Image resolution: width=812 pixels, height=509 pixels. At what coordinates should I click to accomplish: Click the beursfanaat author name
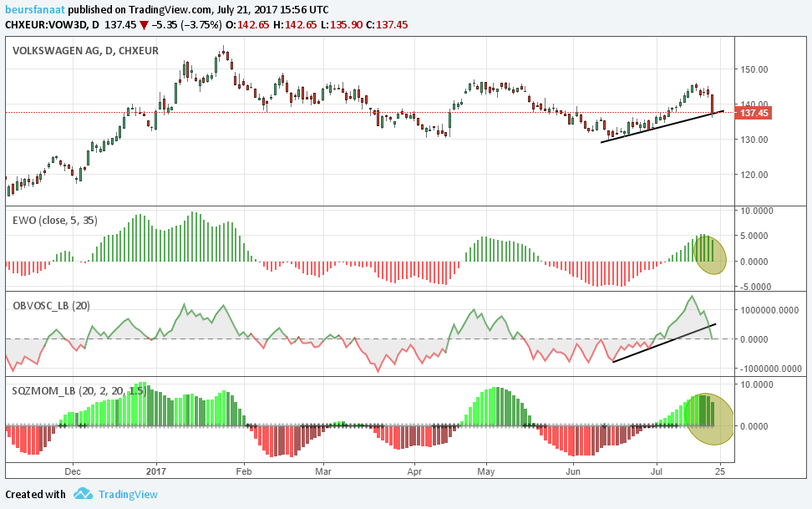point(35,9)
